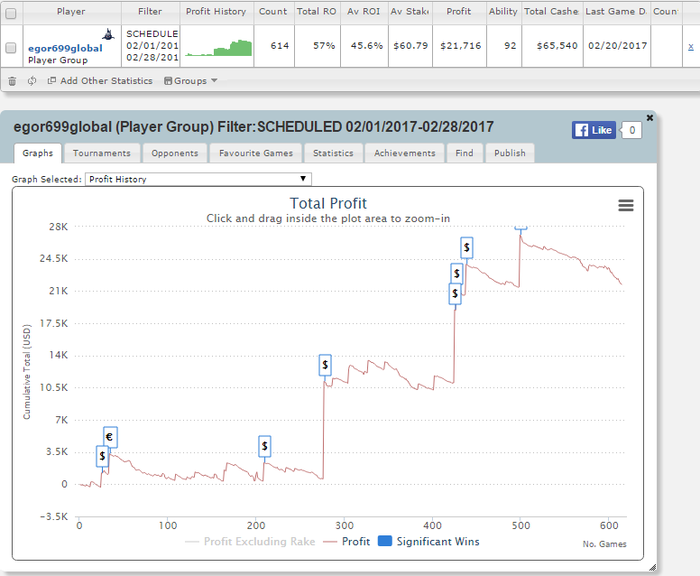The width and height of the screenshot is (700, 576).
Task: Open the Statistics tab
Action: (333, 153)
